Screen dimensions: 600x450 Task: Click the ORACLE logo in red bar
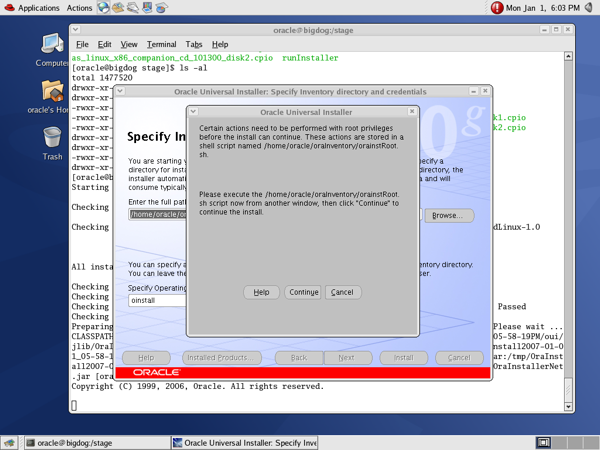156,372
